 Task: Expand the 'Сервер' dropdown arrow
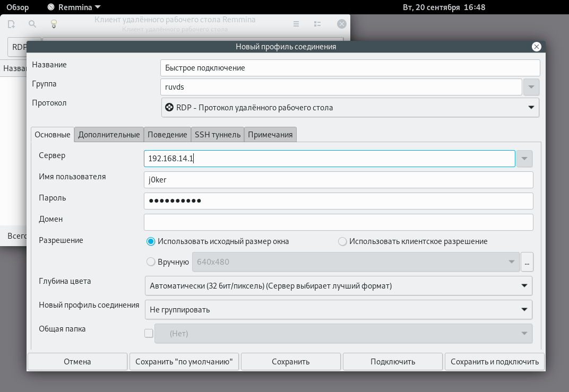coord(524,158)
